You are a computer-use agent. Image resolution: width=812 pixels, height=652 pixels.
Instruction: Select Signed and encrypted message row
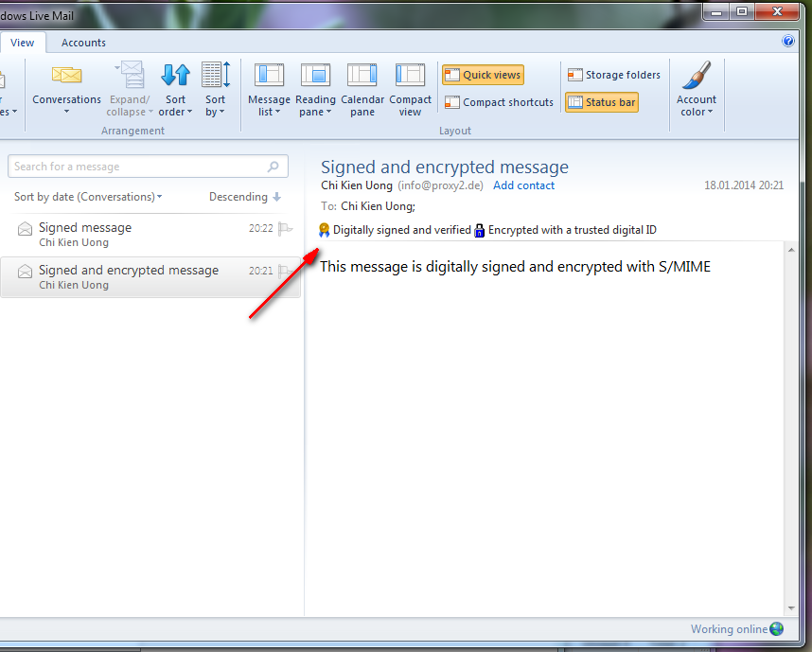coord(150,277)
